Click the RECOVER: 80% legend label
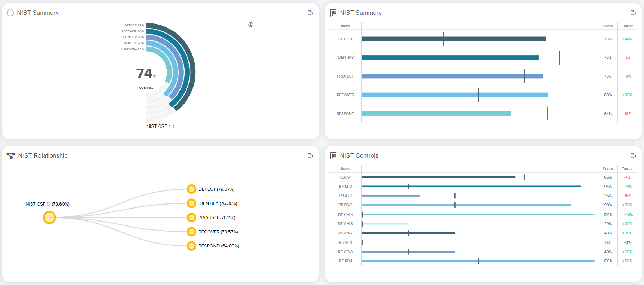Image resolution: width=644 pixels, height=285 pixels. click(x=133, y=31)
